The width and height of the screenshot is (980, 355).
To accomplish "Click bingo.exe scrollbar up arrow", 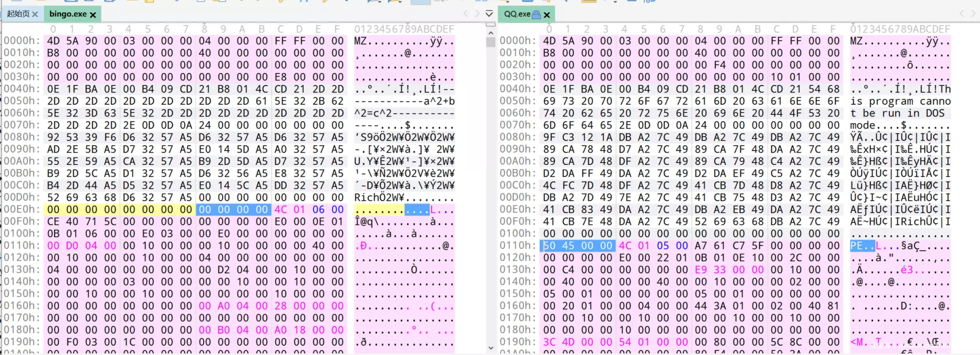I will tap(491, 33).
